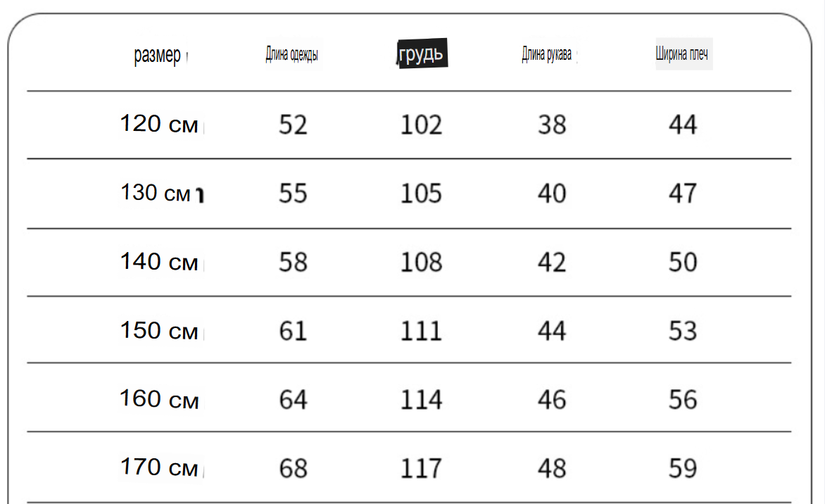Image resolution: width=825 pixels, height=504 pixels.
Task: Click the 170 см size label
Action: tap(159, 467)
